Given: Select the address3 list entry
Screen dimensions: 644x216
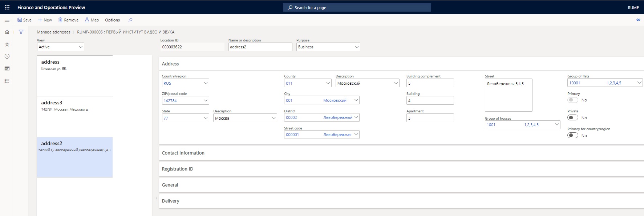Looking at the screenshot, I should (75, 116).
